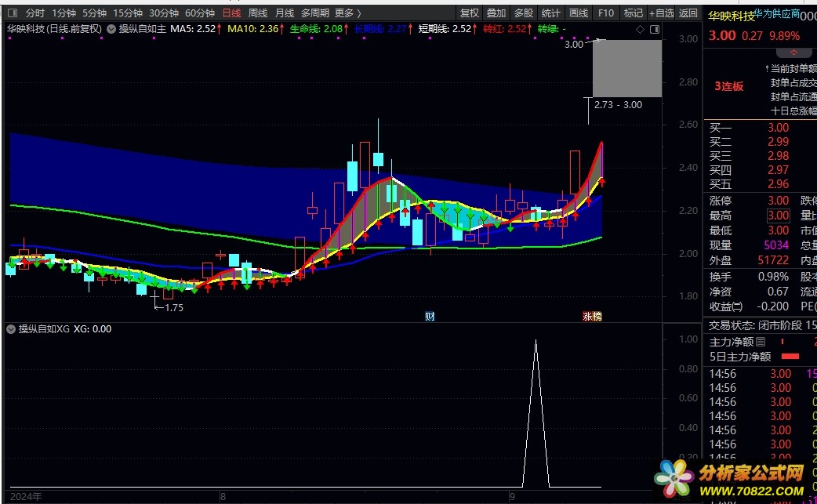Switch to 周线 weekly chart
Viewport: 817px width, 504px height.
coord(257,13)
